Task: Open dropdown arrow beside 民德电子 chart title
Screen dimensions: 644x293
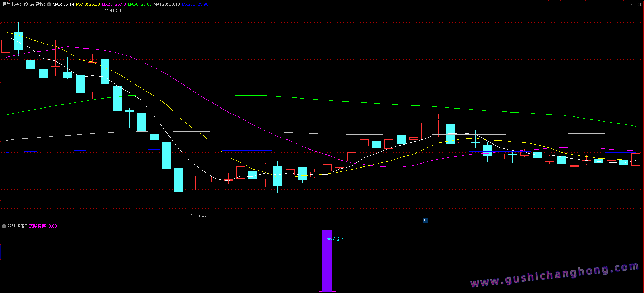Action: point(49,4)
